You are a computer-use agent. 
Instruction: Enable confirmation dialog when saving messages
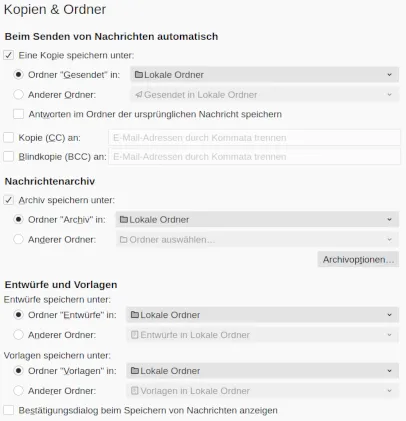pyautogui.click(x=8, y=410)
